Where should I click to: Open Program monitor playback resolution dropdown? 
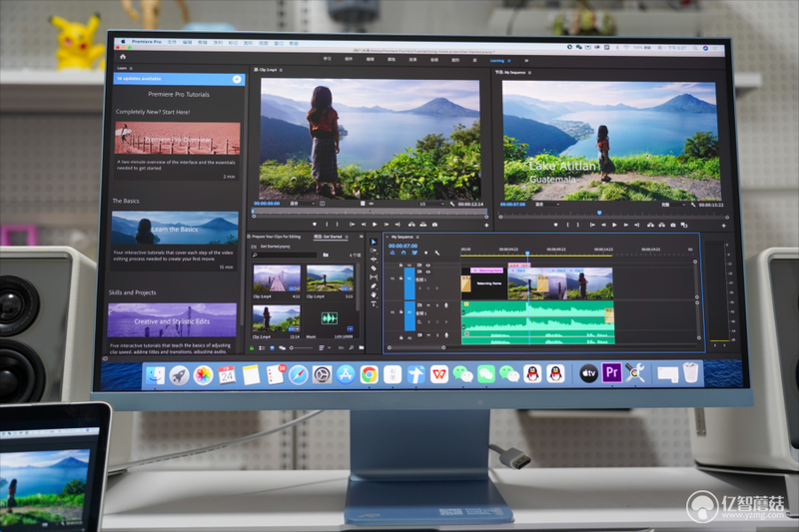pos(672,205)
